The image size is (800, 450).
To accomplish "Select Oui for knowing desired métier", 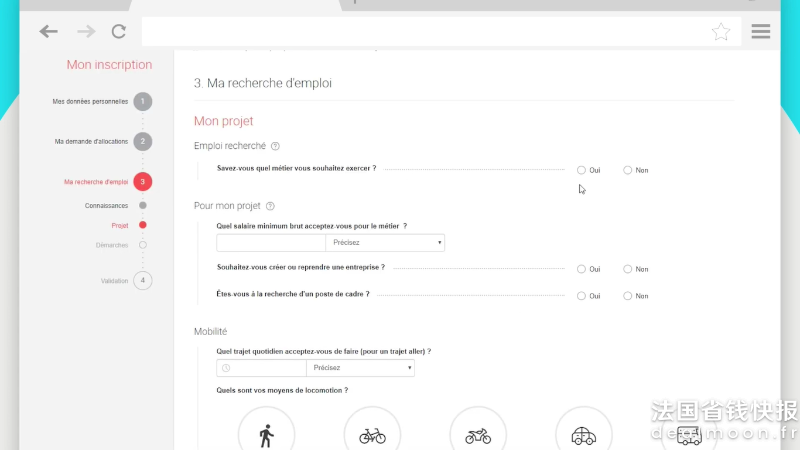I will pos(581,170).
